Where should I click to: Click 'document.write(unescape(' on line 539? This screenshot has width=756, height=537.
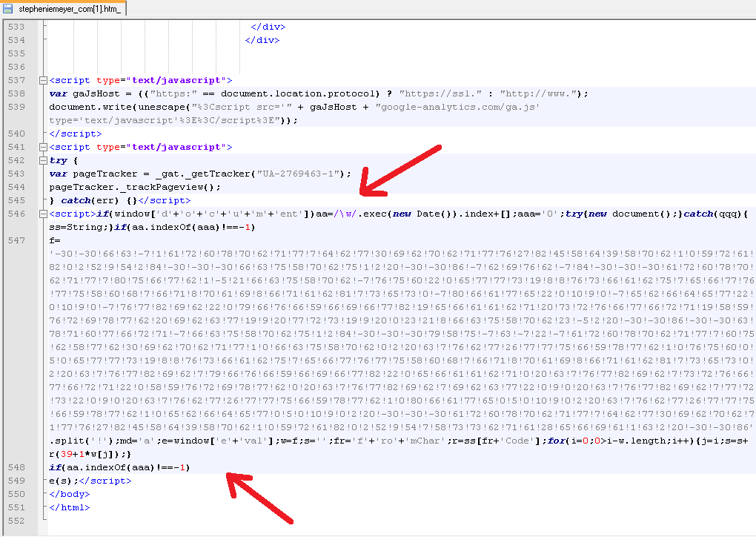[120, 107]
